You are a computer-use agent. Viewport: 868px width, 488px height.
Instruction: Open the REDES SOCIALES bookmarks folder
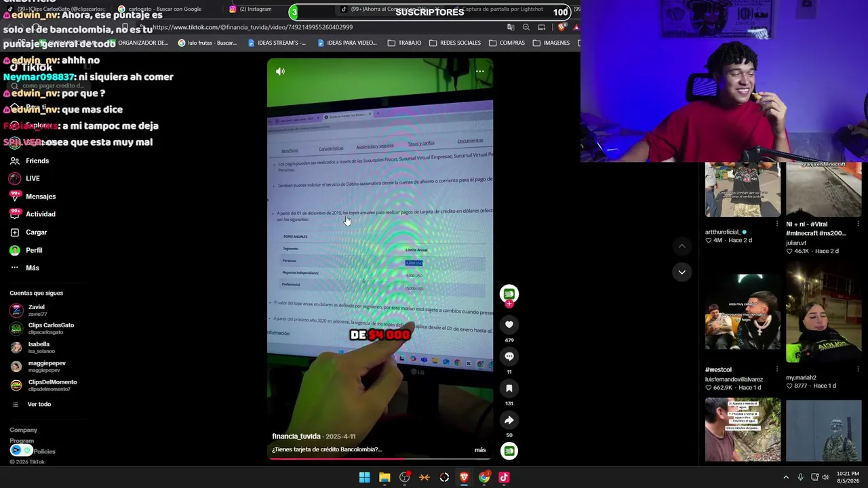click(454, 43)
